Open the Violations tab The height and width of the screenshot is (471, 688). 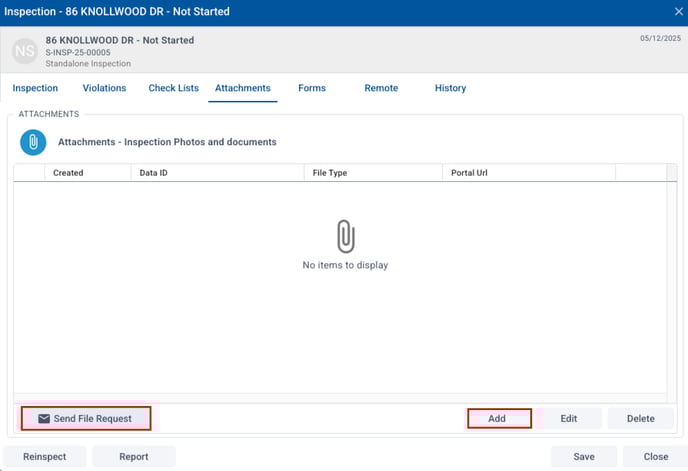pyautogui.click(x=104, y=88)
